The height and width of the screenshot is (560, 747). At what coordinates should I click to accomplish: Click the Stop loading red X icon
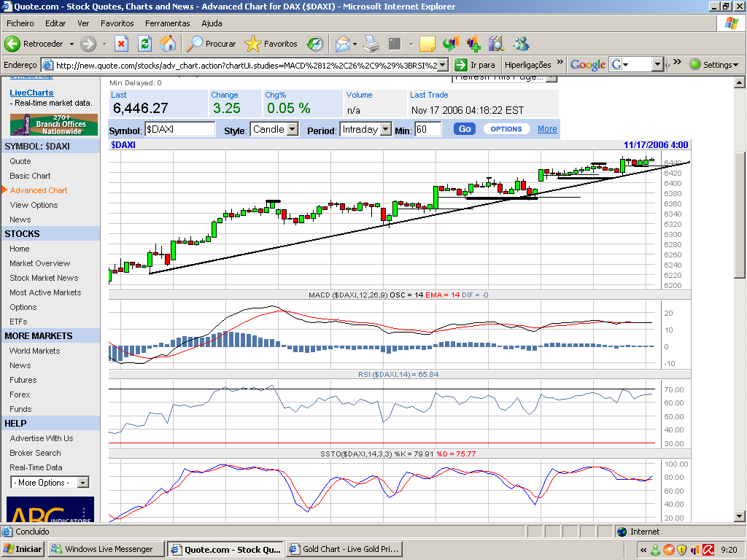(121, 44)
